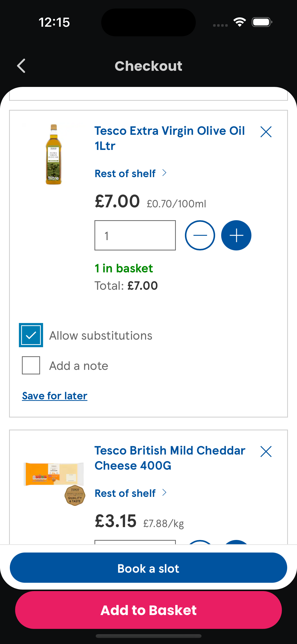Open Rest of shelf for Olive Oil
Image resolution: width=297 pixels, height=644 pixels.
pyautogui.click(x=130, y=174)
